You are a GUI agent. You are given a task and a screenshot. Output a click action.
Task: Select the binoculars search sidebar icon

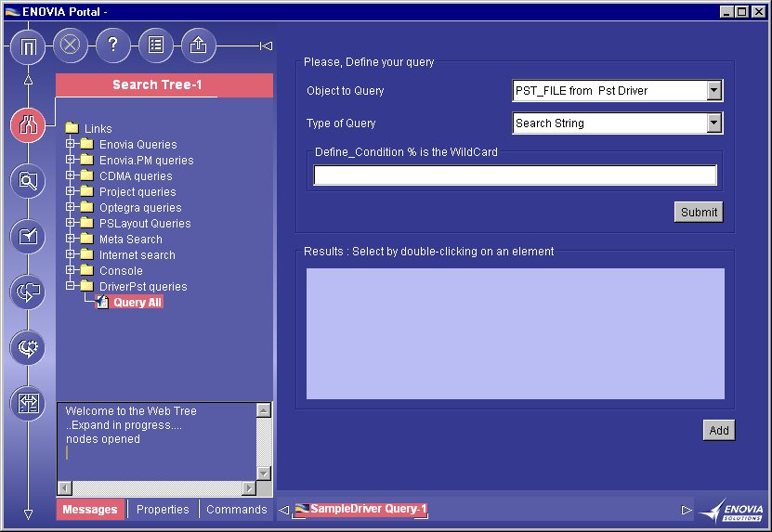tap(28, 125)
